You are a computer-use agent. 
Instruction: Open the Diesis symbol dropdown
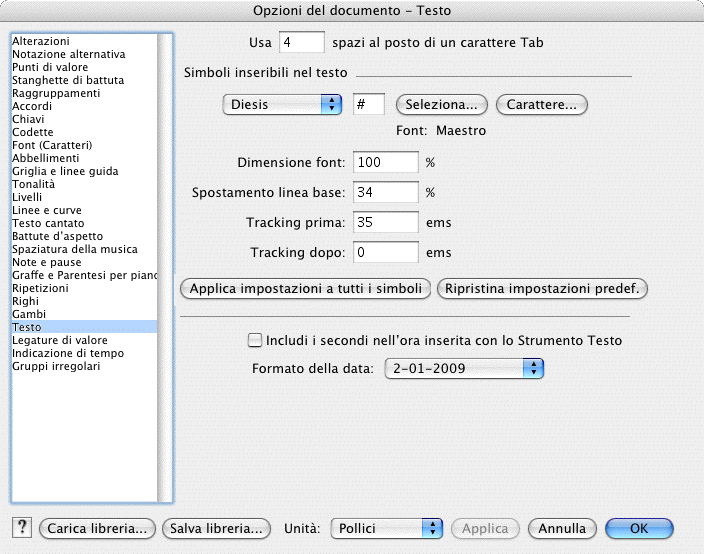point(281,105)
